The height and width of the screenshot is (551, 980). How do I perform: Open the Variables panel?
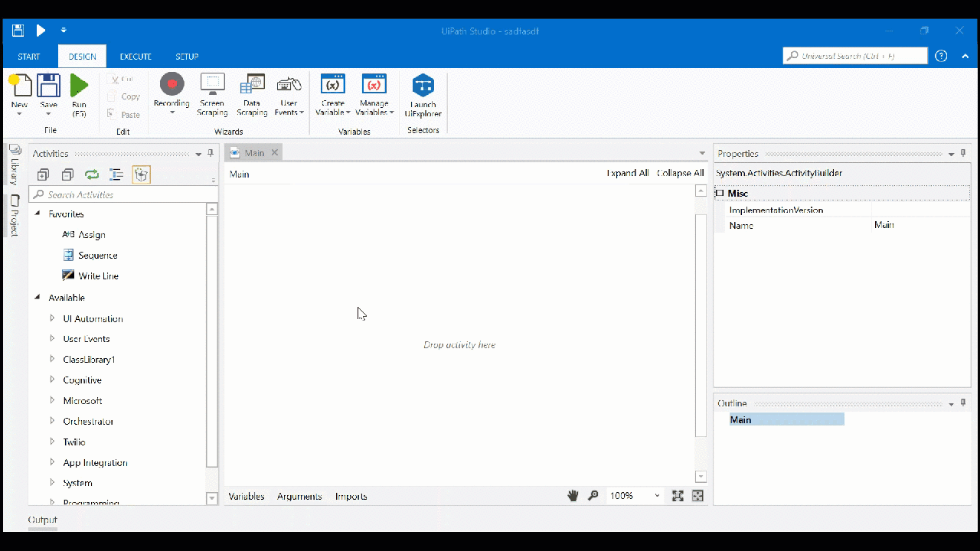pyautogui.click(x=247, y=497)
